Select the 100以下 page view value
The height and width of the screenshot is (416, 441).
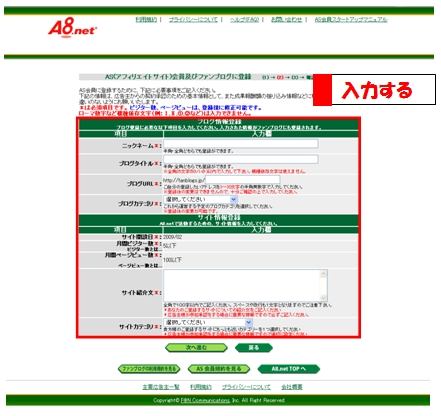point(172,260)
